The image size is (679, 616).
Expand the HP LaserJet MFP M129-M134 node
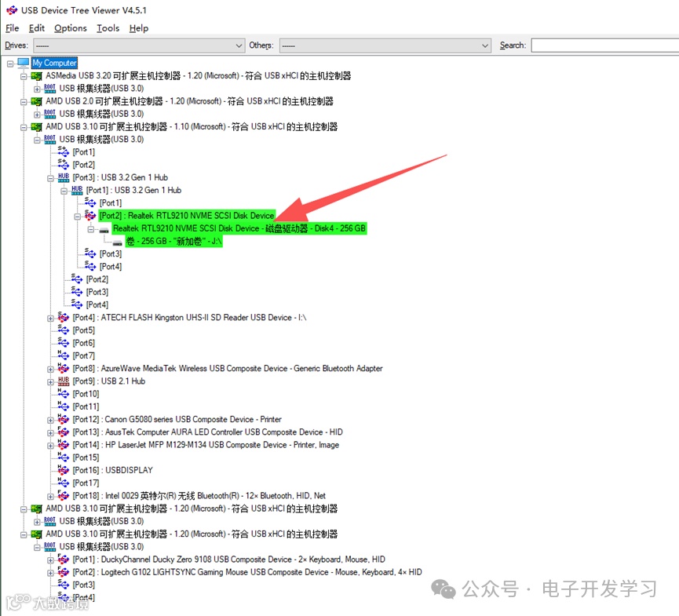tap(51, 446)
